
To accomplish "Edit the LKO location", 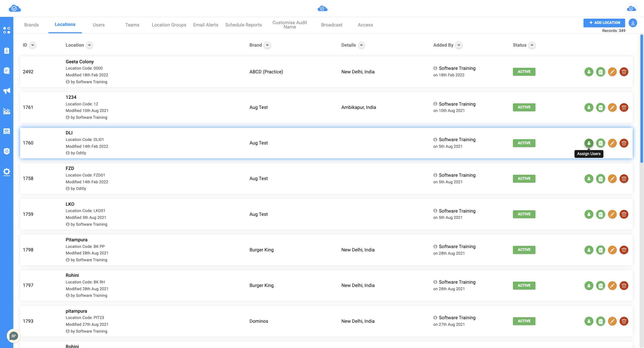I will click(612, 214).
